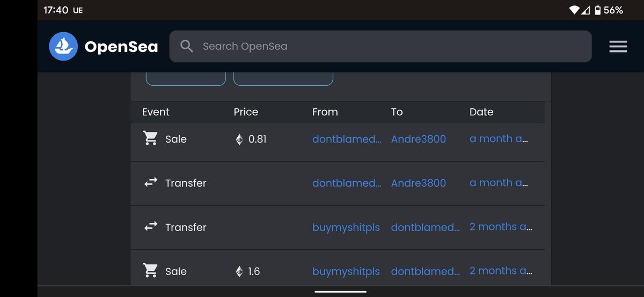
Task: Click transfer arrows icon on buymyshitpls transfer row
Action: [151, 227]
